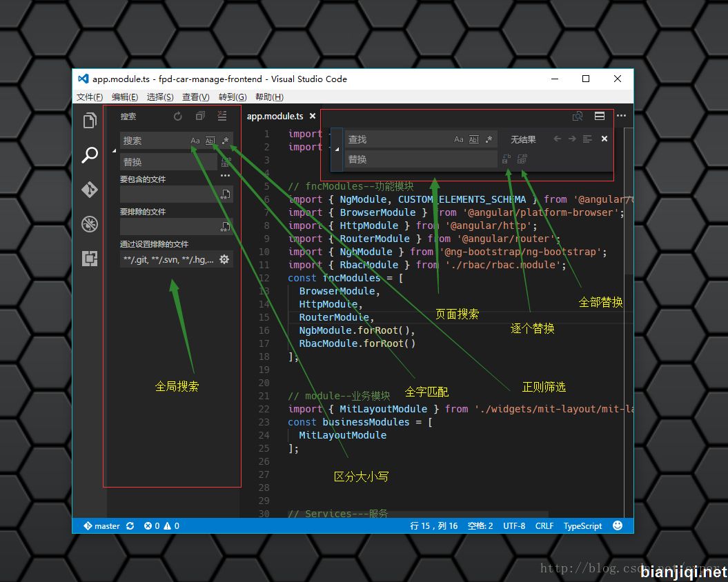Open the 转到(G) menu
The image size is (728, 582).
[x=233, y=97]
